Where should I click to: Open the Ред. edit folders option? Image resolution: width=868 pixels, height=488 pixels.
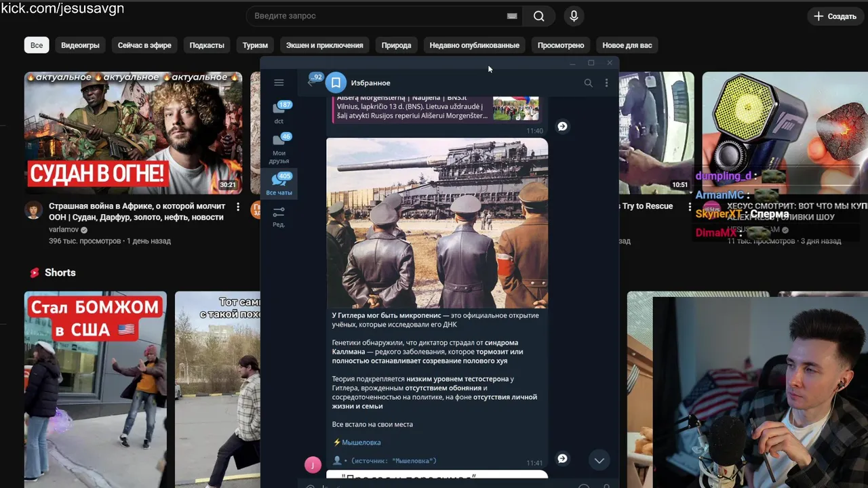[x=279, y=217]
